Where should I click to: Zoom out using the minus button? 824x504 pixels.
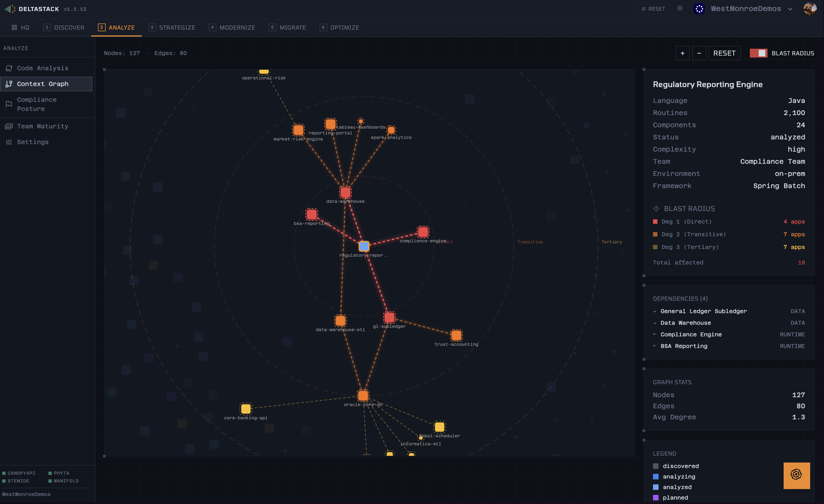tap(699, 53)
